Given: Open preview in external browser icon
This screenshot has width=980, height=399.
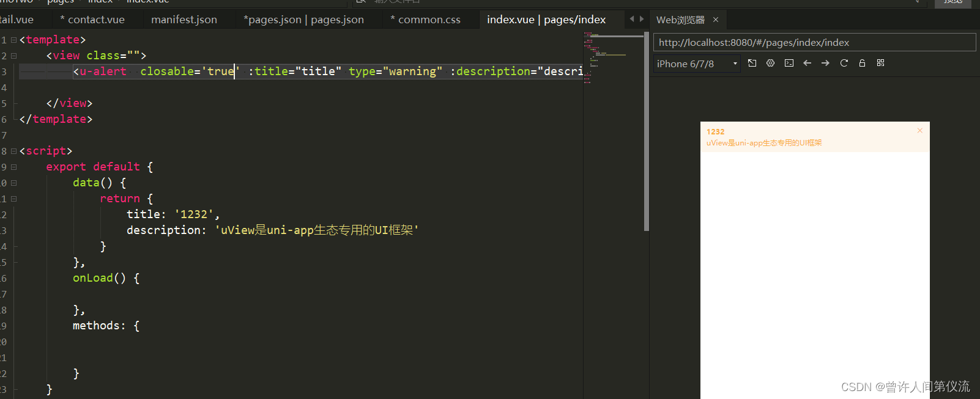Looking at the screenshot, I should pos(752,63).
